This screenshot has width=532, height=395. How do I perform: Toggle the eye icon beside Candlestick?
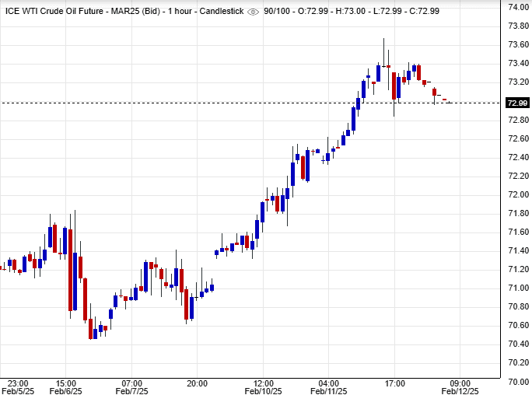coord(253,9)
